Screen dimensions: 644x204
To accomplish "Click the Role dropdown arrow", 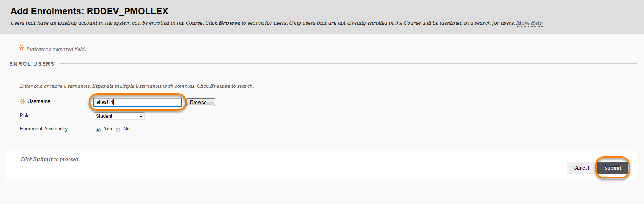I will [141, 116].
